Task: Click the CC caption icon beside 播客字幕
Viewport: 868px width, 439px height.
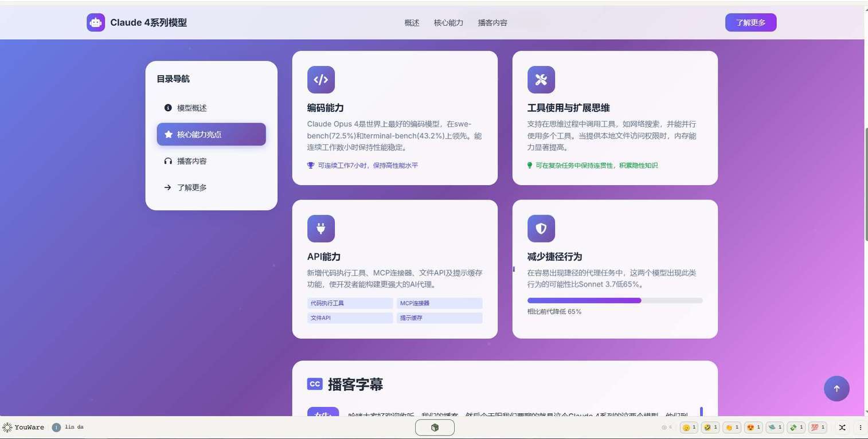Action: coord(315,384)
